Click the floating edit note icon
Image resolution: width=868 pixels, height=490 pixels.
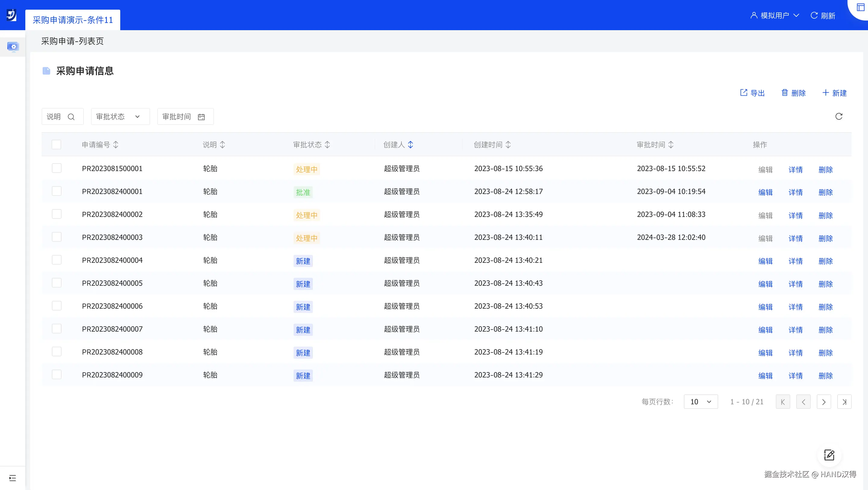tap(829, 455)
